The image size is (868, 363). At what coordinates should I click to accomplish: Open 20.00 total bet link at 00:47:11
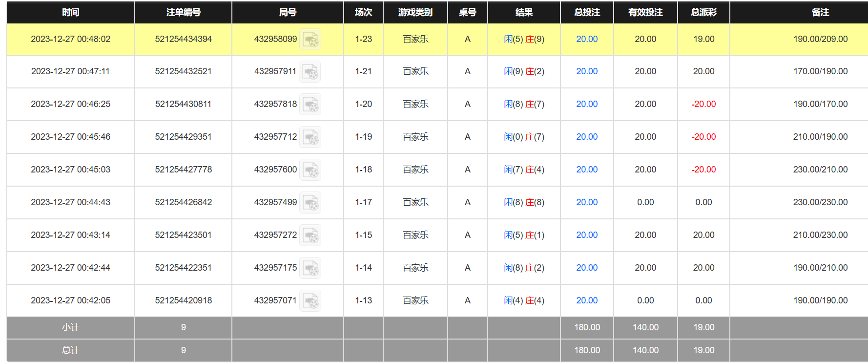pos(586,71)
